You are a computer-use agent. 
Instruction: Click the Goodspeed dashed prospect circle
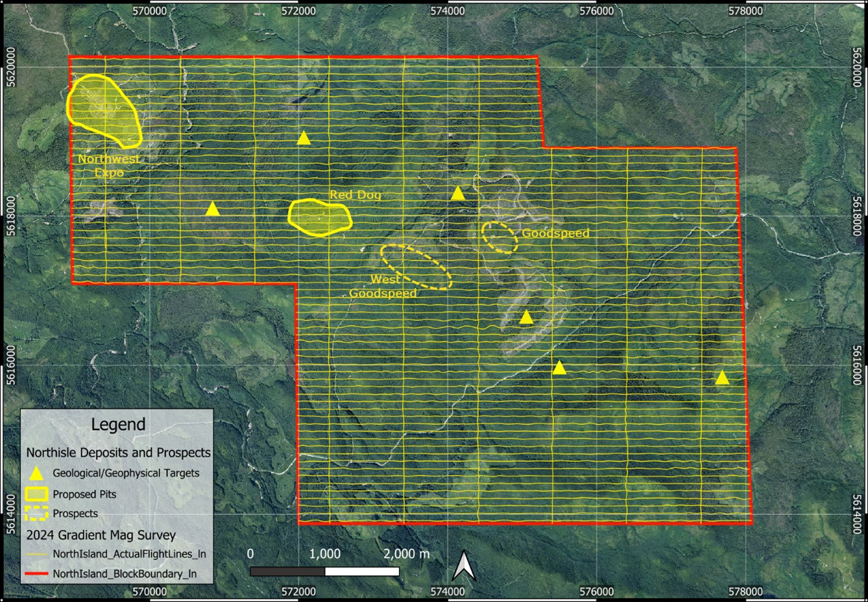click(500, 237)
